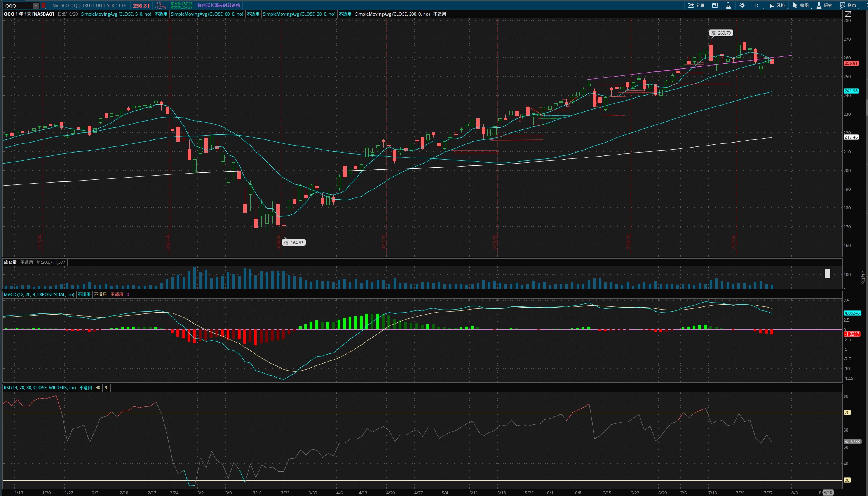
Task: Click the <百万> volume unit label
Action: [x=863, y=277]
